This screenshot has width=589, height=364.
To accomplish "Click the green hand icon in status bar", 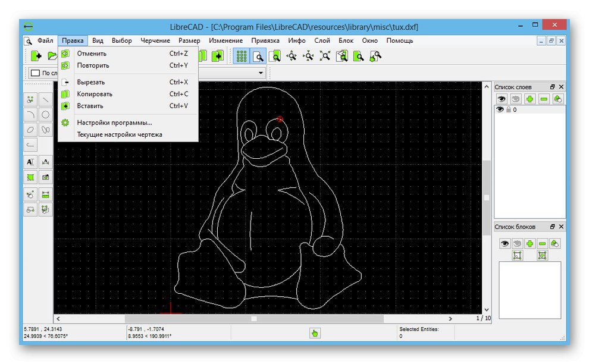I will [x=315, y=333].
